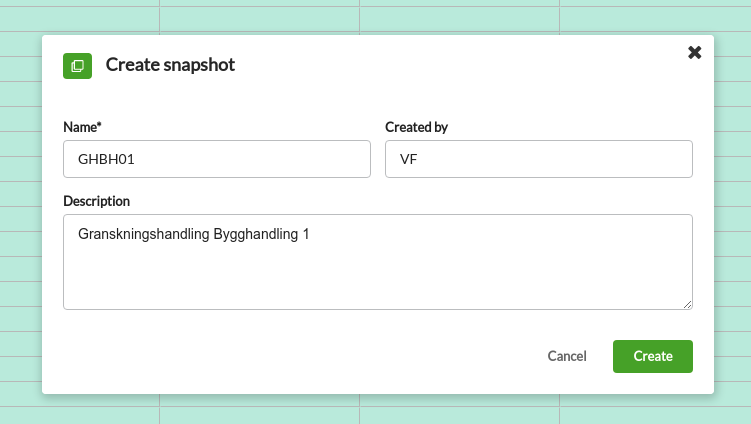Click the Name* field label
This screenshot has height=424, width=751.
coord(82,127)
